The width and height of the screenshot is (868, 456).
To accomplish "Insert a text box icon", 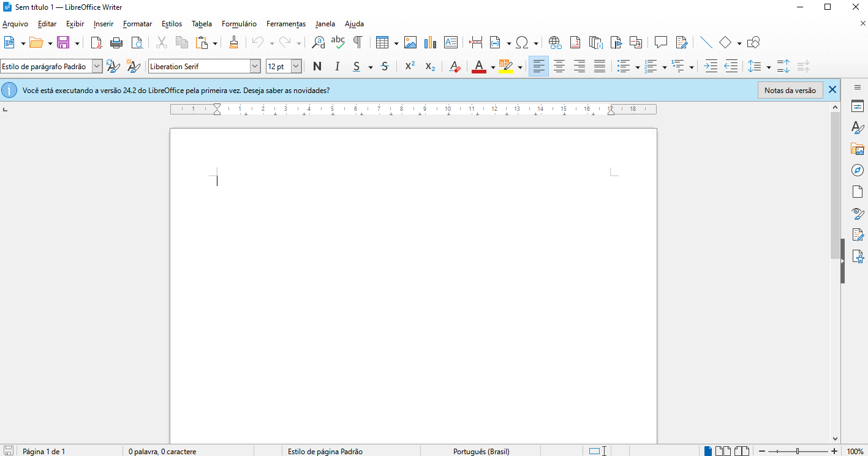I will pos(451,43).
